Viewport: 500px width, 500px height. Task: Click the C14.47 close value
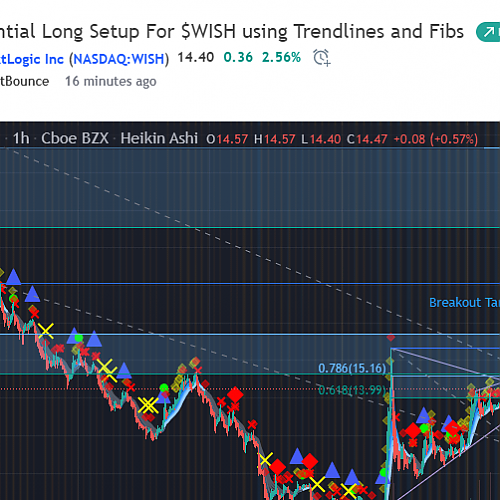[367, 139]
